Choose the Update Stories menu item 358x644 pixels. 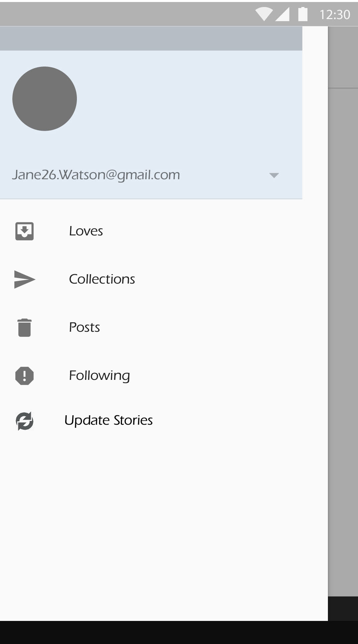click(x=108, y=420)
